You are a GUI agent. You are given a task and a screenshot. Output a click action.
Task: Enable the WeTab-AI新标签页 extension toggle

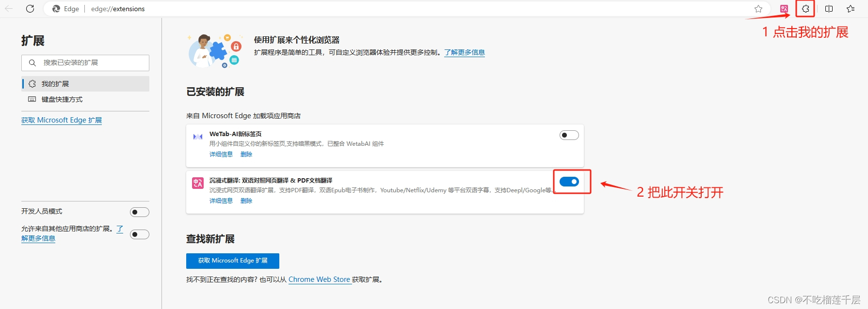[569, 135]
